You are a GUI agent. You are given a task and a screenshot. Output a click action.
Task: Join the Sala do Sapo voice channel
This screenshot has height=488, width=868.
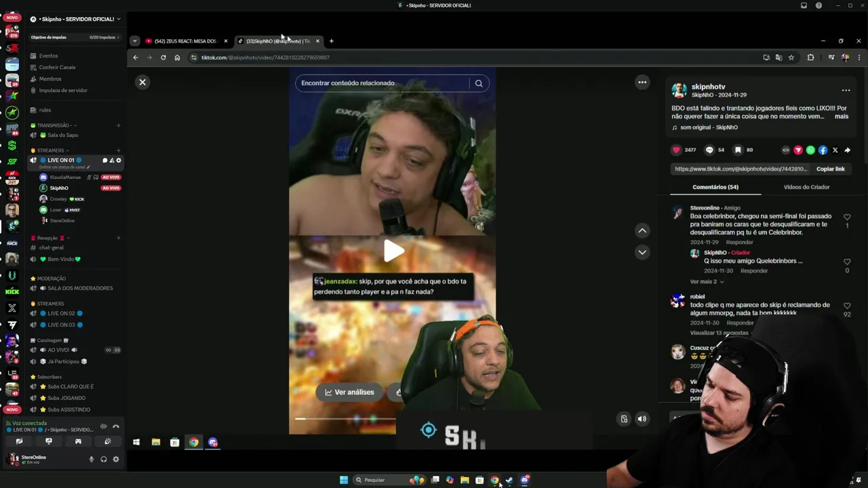point(62,135)
